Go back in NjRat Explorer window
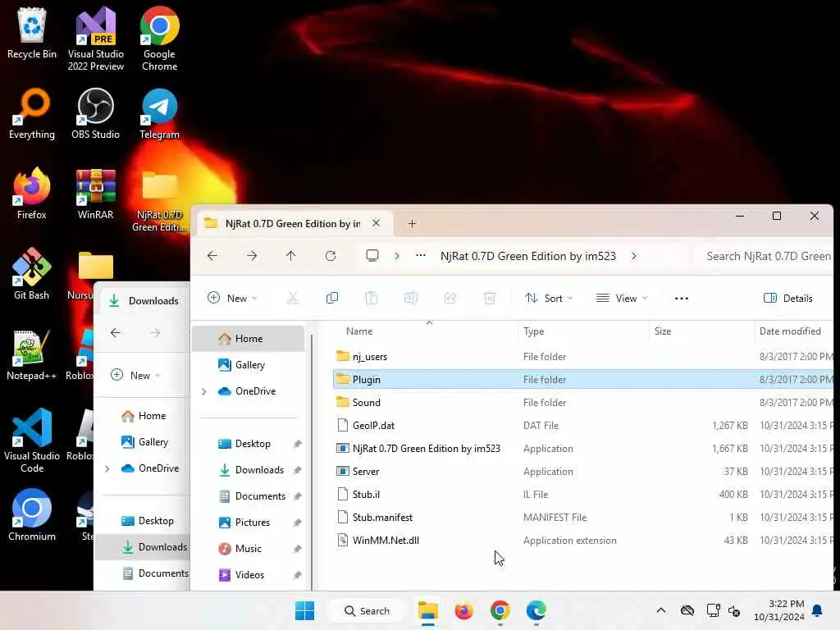This screenshot has height=630, width=840. 212,256
